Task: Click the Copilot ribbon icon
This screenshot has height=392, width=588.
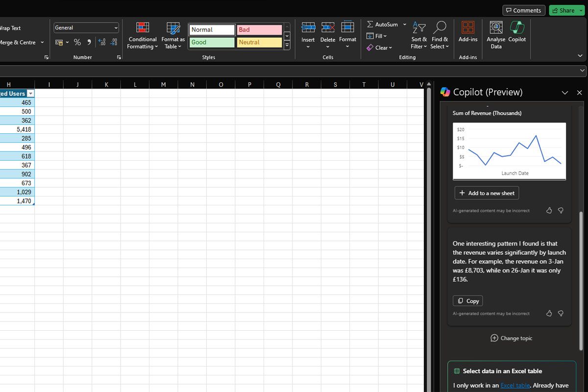Action: [x=517, y=27]
